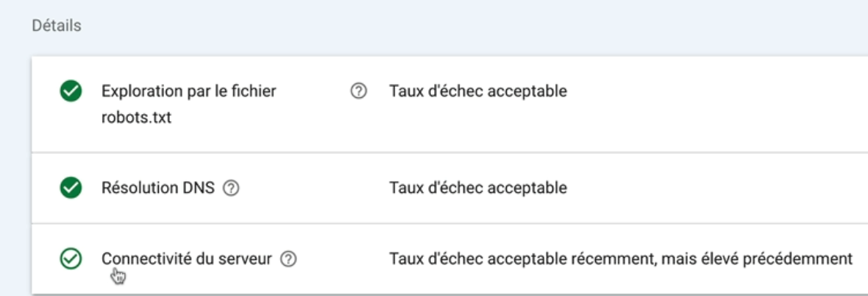Viewport: 868px width, 296px height.
Task: Click the outlined green check beside Connectivité du serveur
Action: click(x=71, y=258)
